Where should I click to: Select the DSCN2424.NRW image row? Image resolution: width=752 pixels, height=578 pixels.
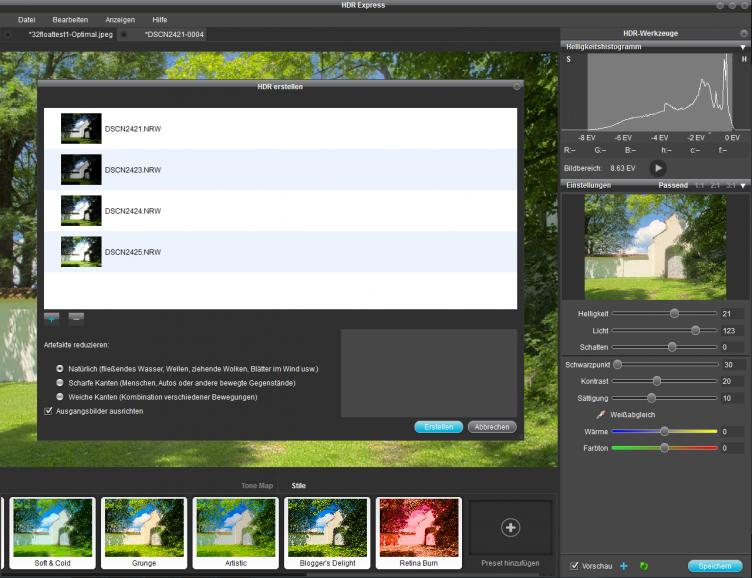click(x=281, y=211)
